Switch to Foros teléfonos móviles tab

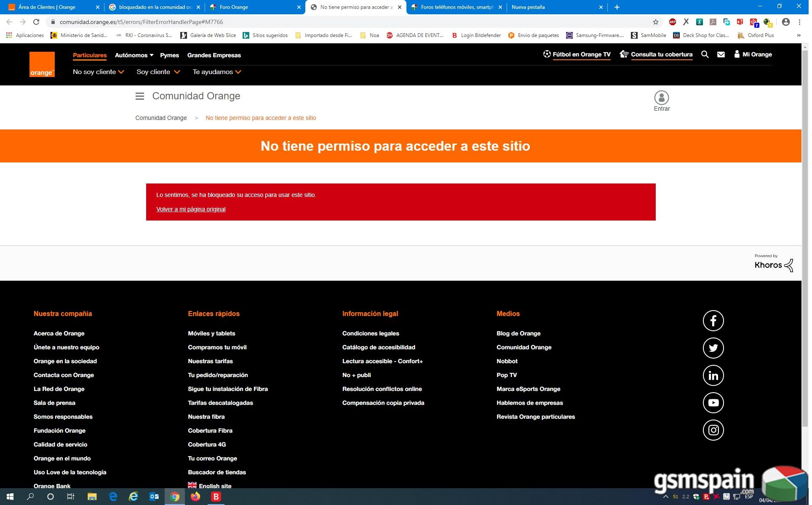pos(458,7)
